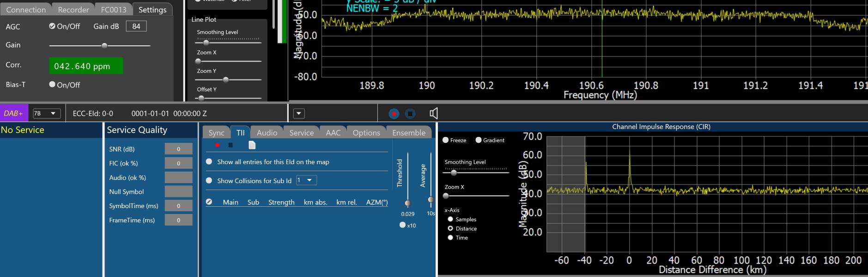Start audio recording with the red record button

tap(394, 114)
